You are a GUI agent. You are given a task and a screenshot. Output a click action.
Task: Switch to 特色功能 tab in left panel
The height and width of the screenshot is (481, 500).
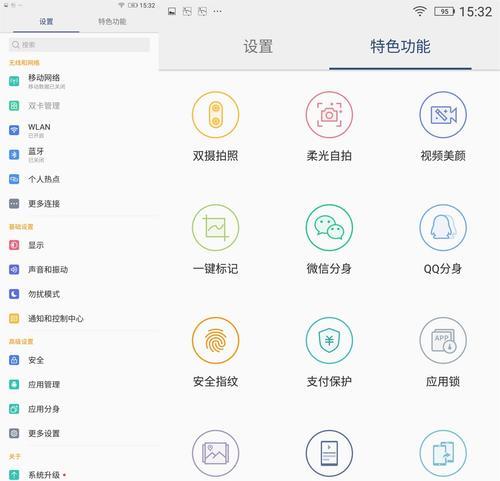(112, 22)
